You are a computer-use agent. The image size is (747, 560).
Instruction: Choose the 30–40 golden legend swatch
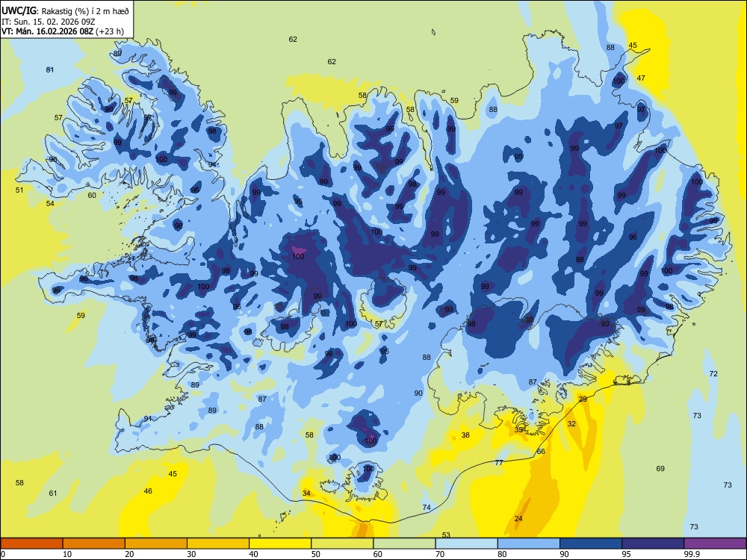[218, 544]
